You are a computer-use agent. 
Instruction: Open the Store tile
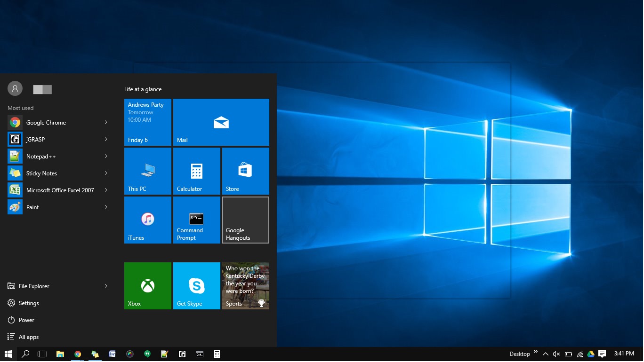point(245,171)
